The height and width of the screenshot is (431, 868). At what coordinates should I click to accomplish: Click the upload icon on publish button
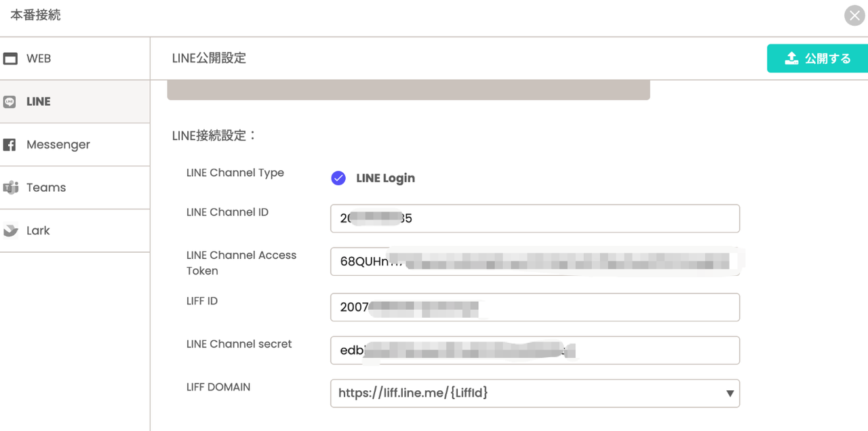click(791, 59)
